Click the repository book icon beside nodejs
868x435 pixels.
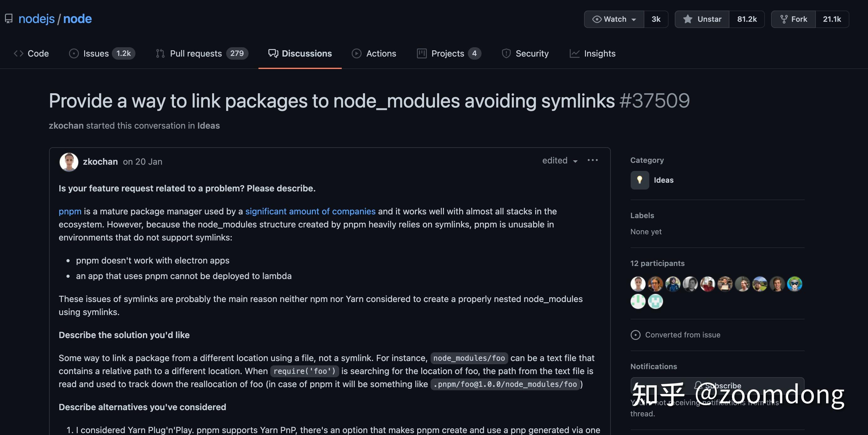9,19
